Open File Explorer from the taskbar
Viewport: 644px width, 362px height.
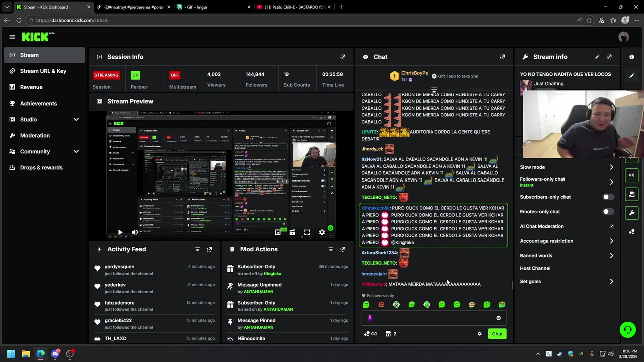click(x=26, y=354)
